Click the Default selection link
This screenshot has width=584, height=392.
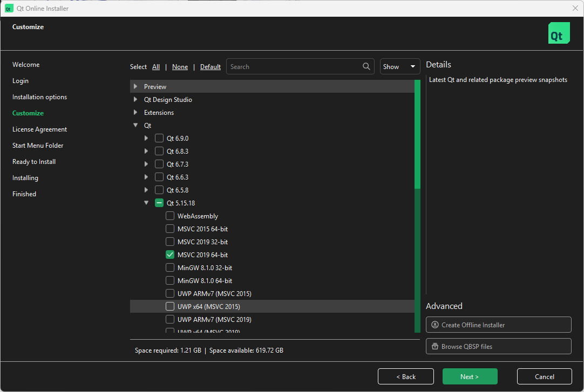[210, 66]
